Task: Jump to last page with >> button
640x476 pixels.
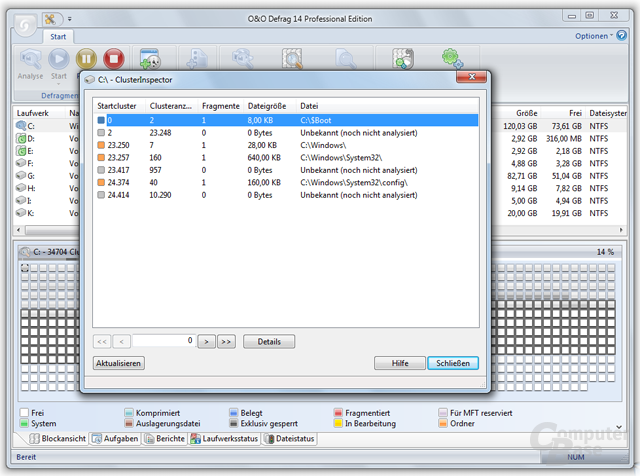Action: click(x=227, y=341)
